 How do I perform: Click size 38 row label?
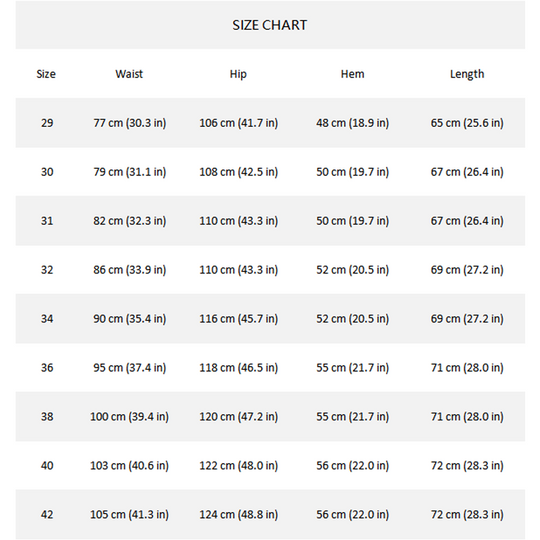click(x=47, y=416)
